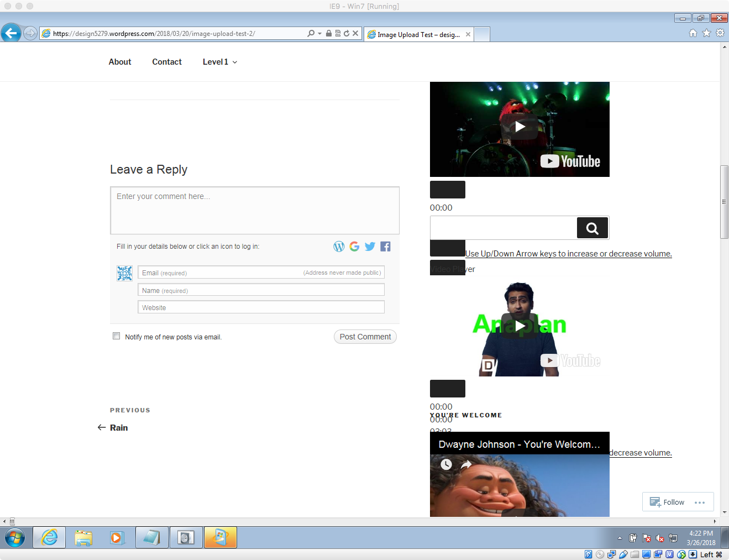Click the black box below the drummer video
Screen dimensions: 729x560
point(448,190)
